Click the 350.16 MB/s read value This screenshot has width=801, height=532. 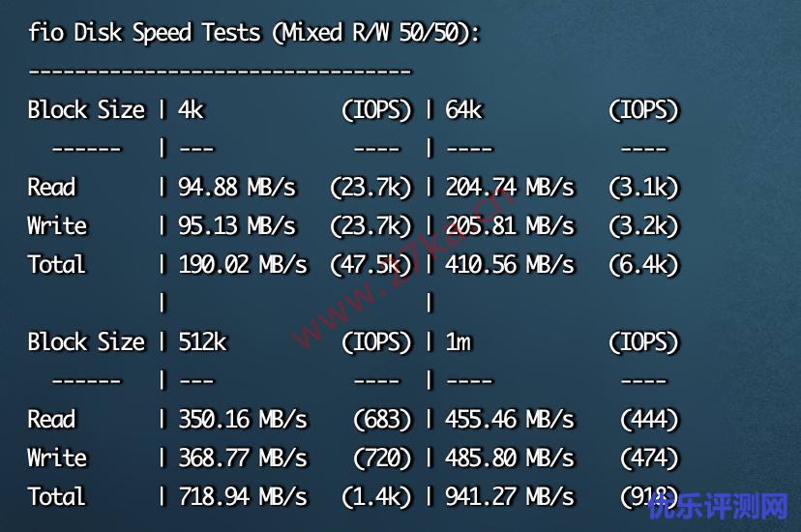(x=243, y=420)
